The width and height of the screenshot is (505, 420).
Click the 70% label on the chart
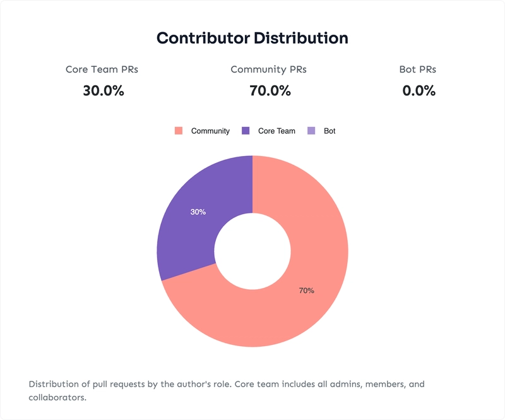pos(307,291)
